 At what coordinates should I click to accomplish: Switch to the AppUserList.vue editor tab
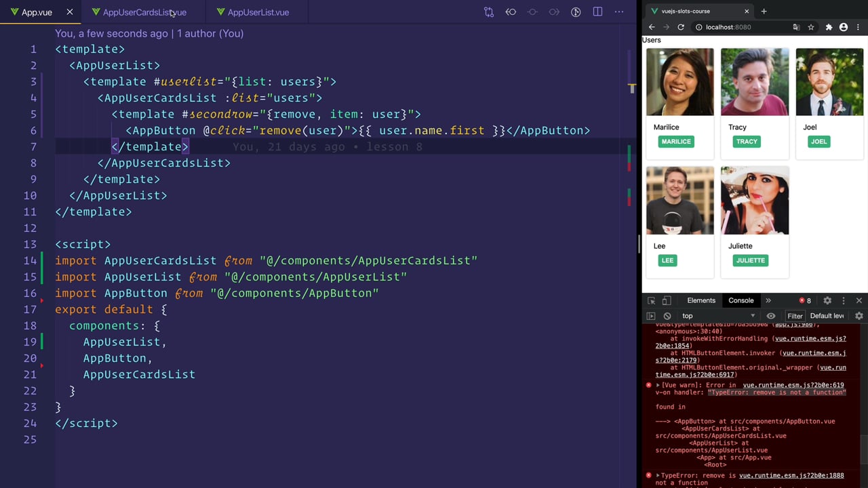coord(258,12)
